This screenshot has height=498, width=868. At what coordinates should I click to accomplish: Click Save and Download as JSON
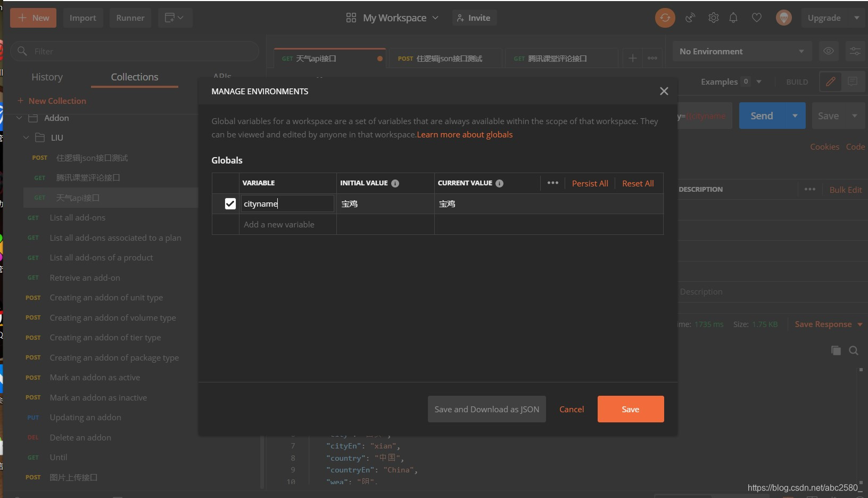486,409
